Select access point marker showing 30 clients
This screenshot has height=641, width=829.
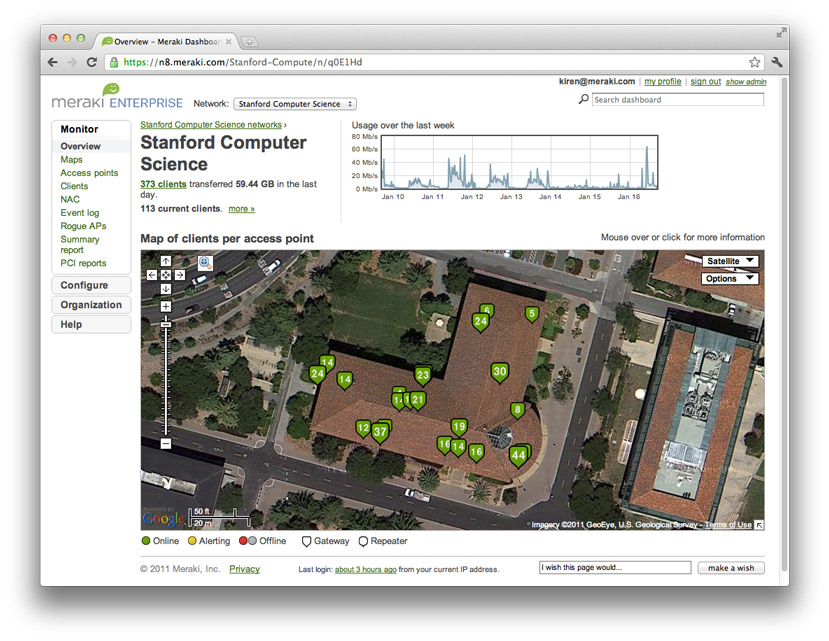click(x=500, y=371)
